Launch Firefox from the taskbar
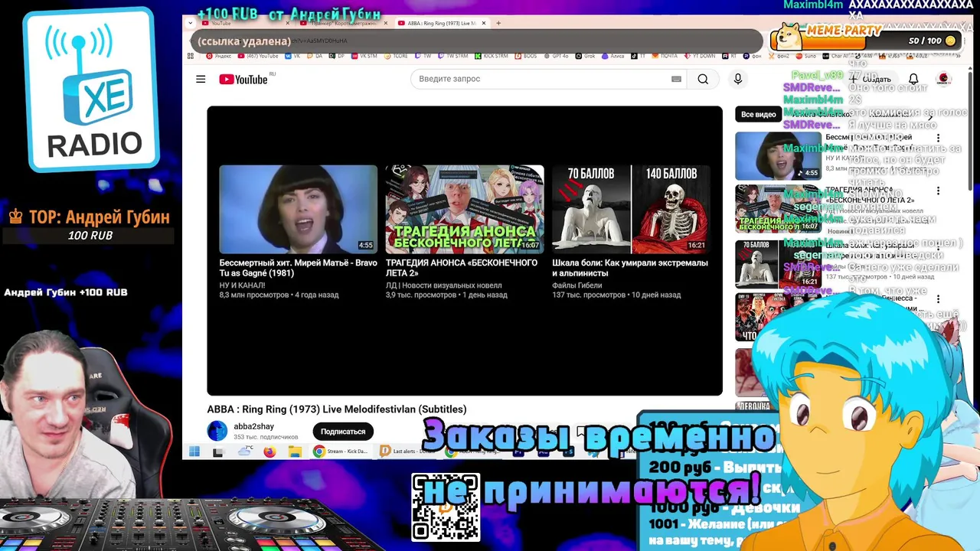980x551 pixels. pos(269,452)
